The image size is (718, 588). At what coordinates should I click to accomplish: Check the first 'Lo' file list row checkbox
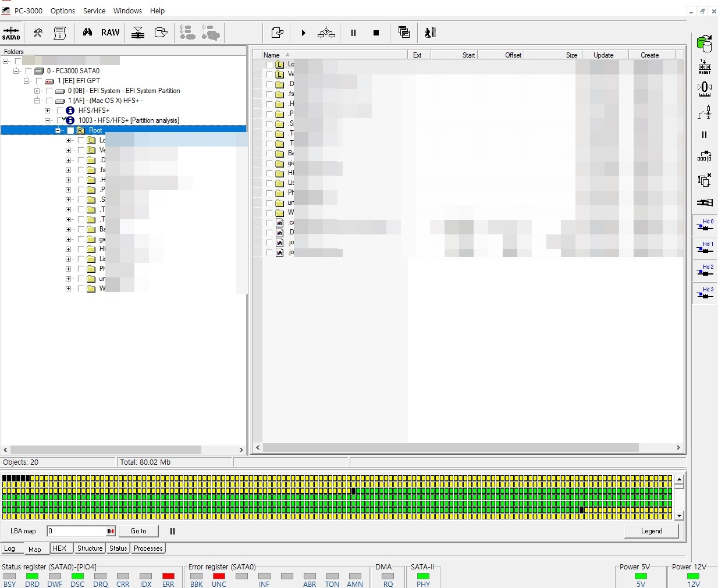269,65
